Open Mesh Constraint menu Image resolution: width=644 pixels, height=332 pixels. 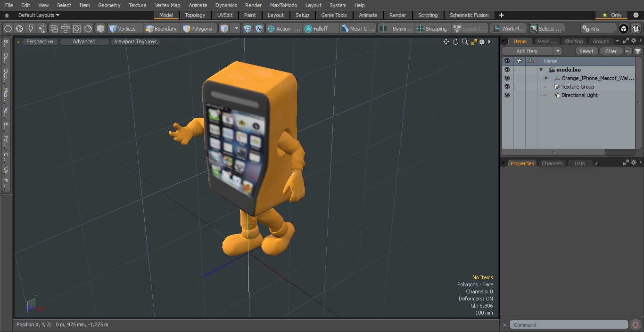358,29
